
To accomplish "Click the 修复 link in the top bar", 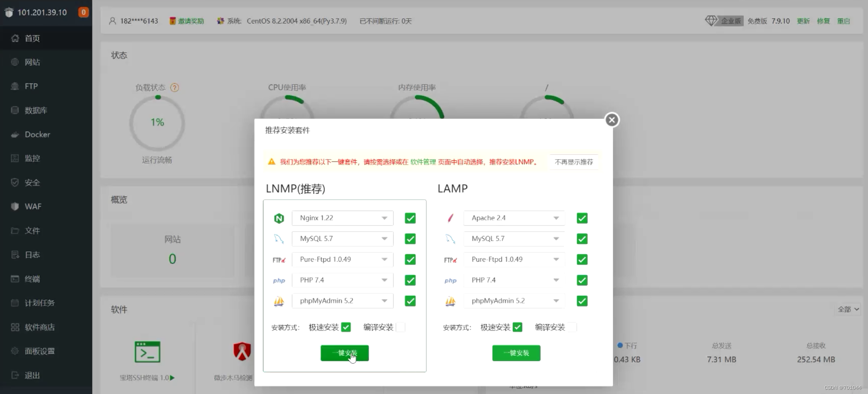I will click(x=823, y=21).
